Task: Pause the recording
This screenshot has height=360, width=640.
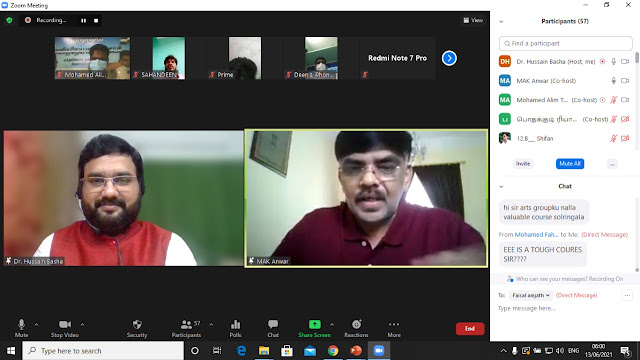Action: (x=83, y=20)
